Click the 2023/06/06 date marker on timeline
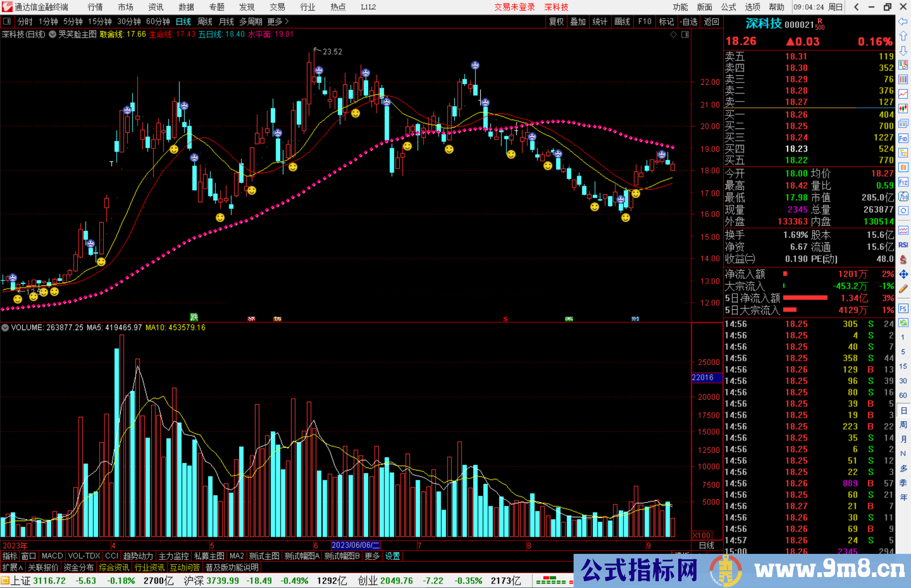Image resolution: width=911 pixels, height=588 pixels. (x=356, y=545)
